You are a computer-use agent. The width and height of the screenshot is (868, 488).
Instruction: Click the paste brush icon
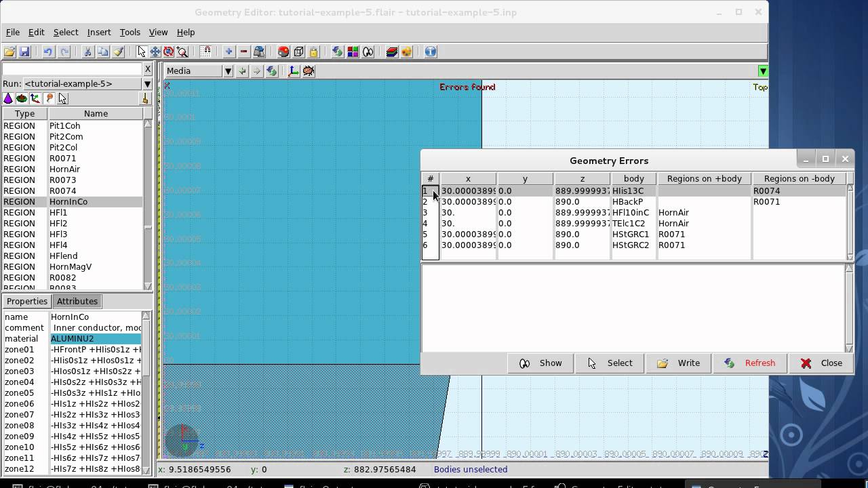coord(118,52)
